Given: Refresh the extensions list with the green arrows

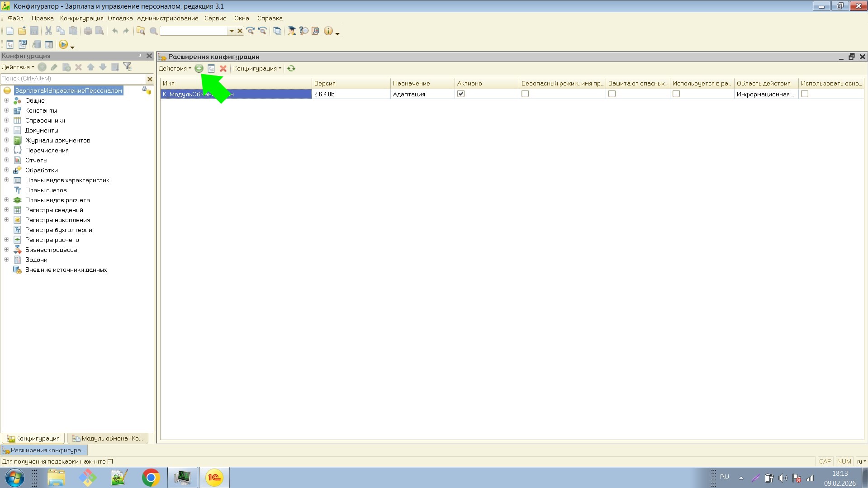Looking at the screenshot, I should tap(291, 68).
